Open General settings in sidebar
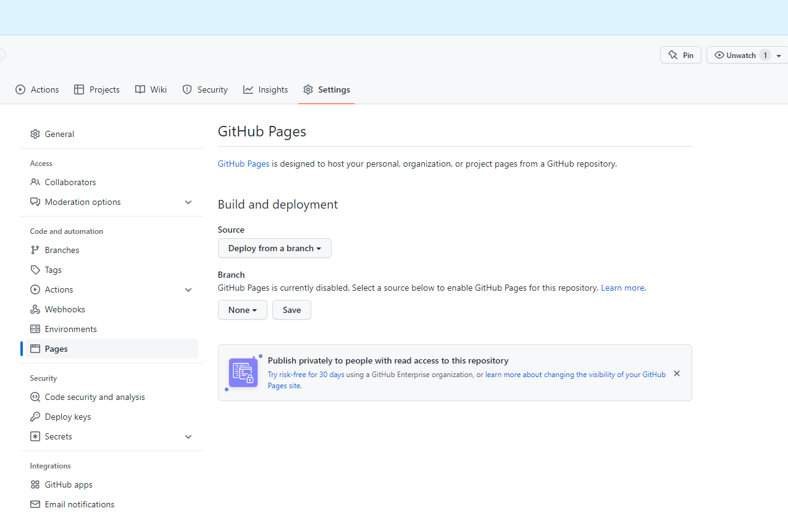Image resolution: width=788 pixels, height=532 pixels. point(112,134)
